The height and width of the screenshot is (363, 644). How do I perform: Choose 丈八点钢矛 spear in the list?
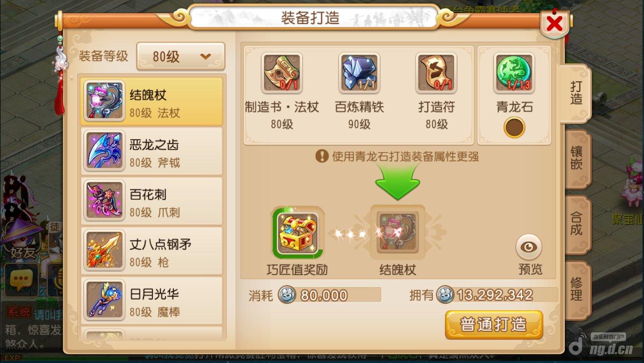coord(151,251)
